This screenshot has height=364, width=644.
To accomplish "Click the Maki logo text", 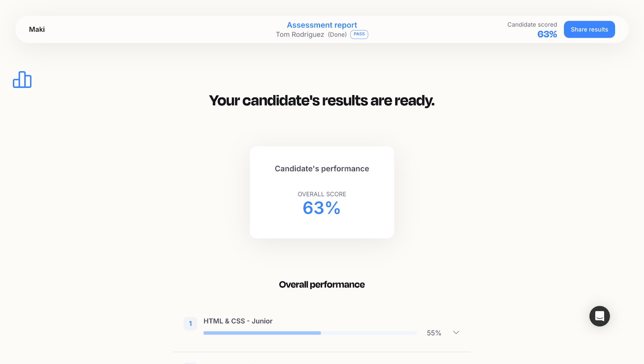I will click(x=37, y=29).
